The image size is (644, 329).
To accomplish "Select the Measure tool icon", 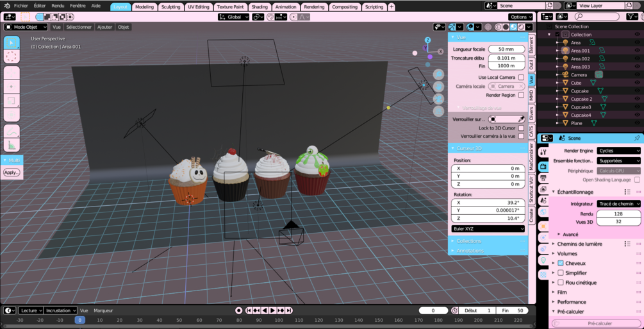I will pos(12,145).
